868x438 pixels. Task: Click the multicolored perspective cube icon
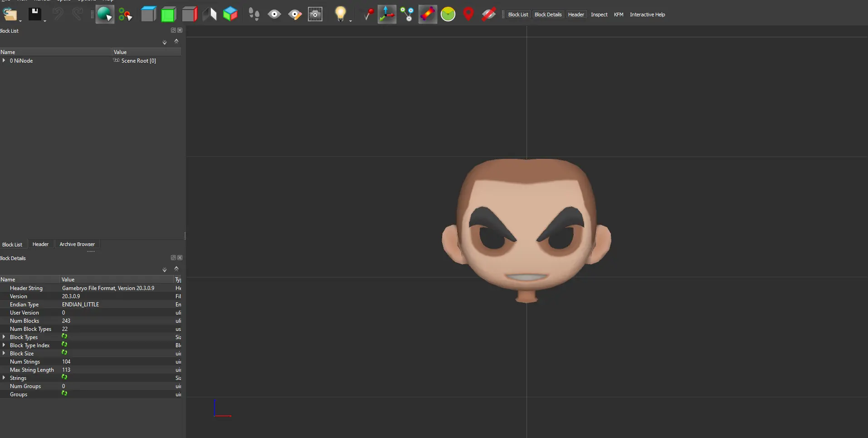click(x=230, y=15)
